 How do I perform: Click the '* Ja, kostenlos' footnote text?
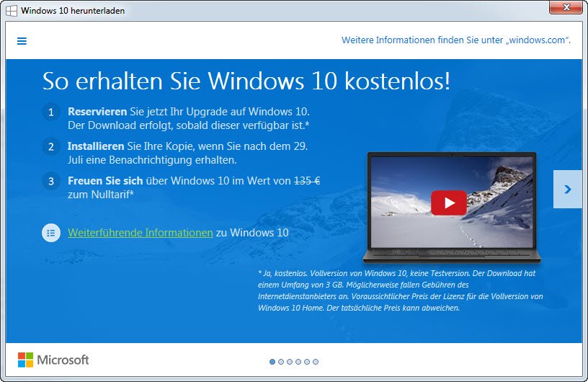click(401, 290)
